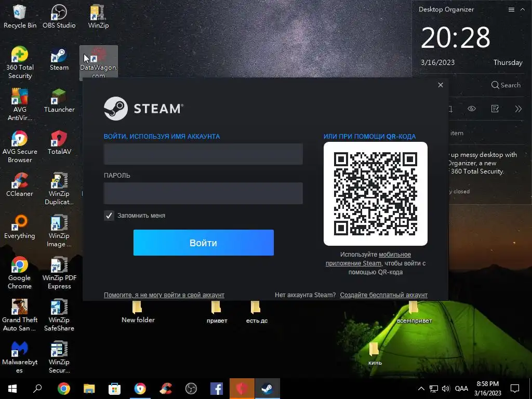Screen dimensions: 532x399
Task: Open мобильное приложение Steam link
Action: (x=368, y=259)
